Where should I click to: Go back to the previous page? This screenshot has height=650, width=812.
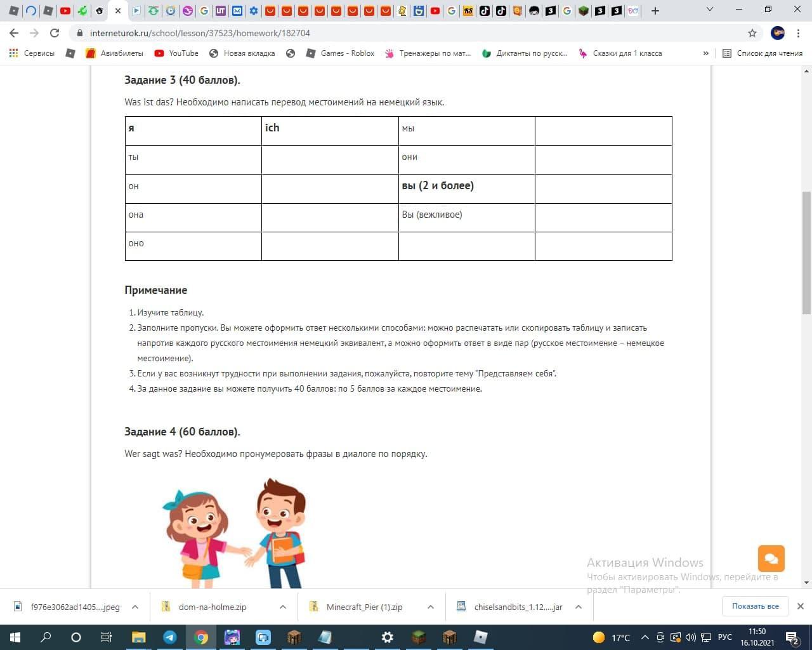(x=14, y=33)
